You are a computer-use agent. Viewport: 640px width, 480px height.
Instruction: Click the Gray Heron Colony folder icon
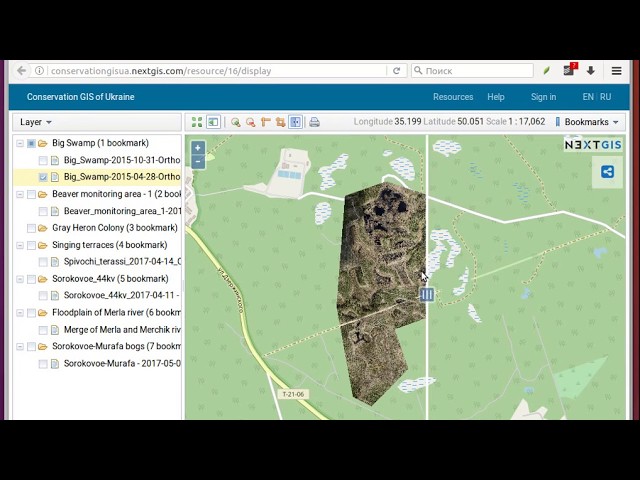(42, 228)
